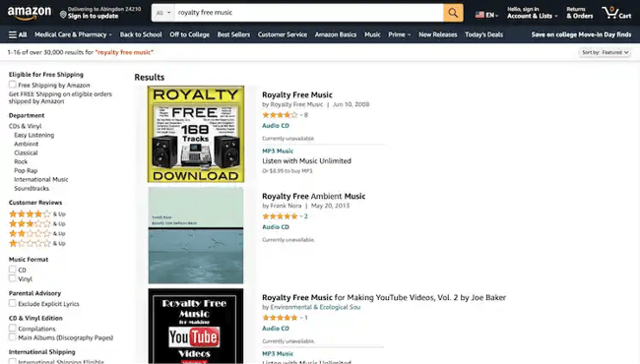
Task: Click the search text field
Action: click(x=309, y=13)
